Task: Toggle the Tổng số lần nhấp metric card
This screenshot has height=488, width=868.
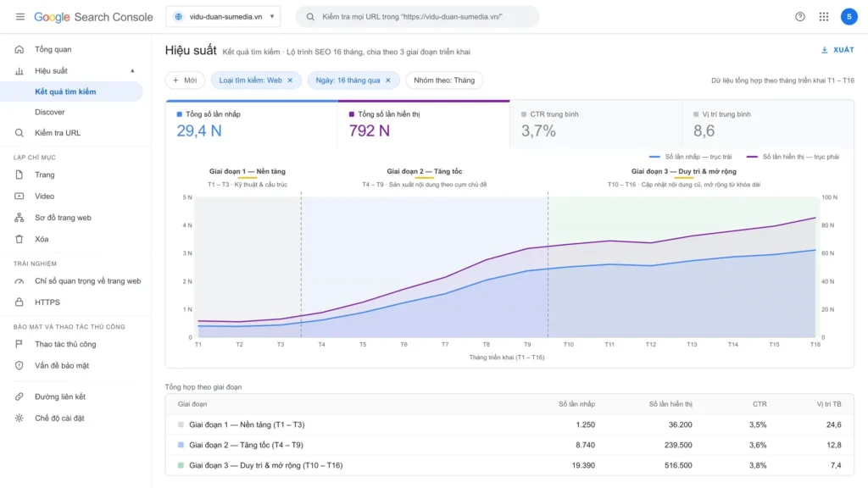Action: [251, 125]
